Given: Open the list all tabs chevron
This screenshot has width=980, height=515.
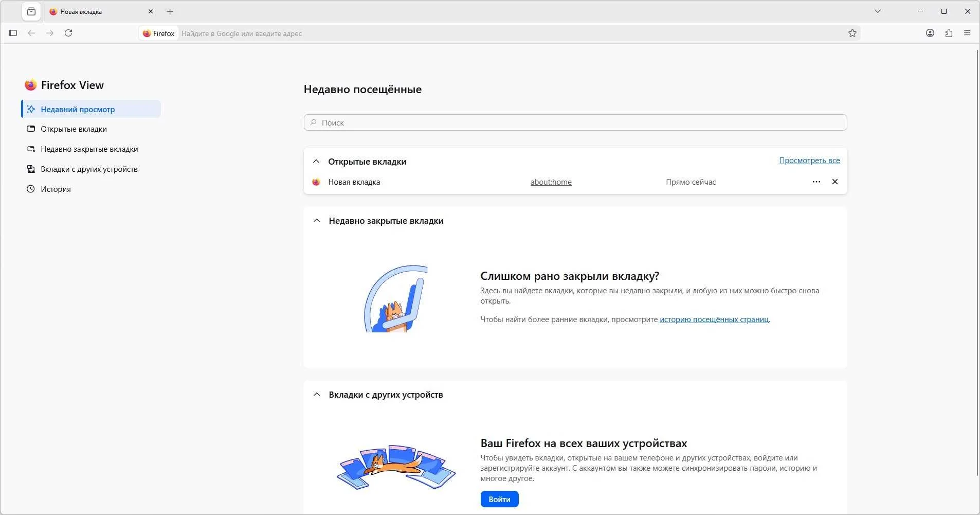Looking at the screenshot, I should coord(878,11).
